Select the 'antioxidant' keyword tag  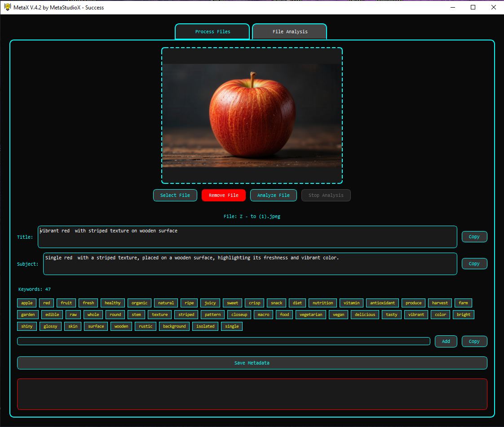click(383, 303)
